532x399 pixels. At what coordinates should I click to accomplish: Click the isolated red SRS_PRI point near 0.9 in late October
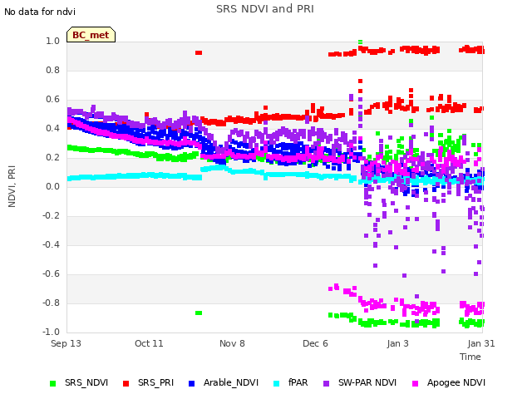coord(199,52)
